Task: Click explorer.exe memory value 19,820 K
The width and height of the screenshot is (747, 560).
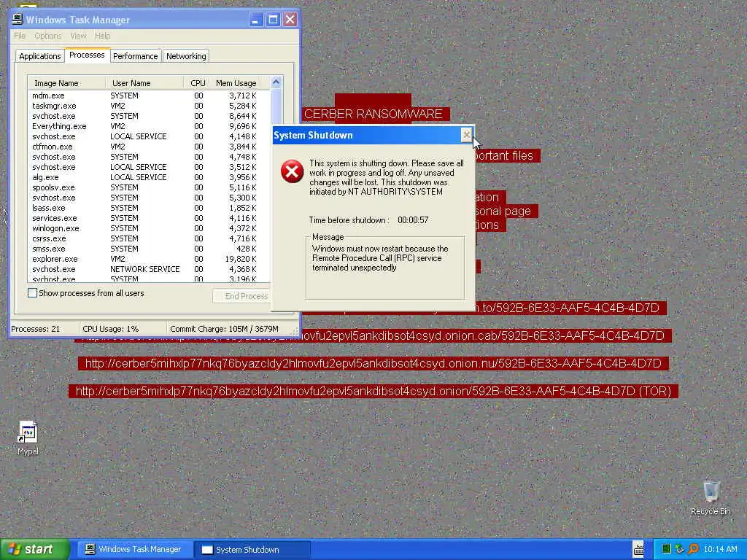Action: [241, 259]
